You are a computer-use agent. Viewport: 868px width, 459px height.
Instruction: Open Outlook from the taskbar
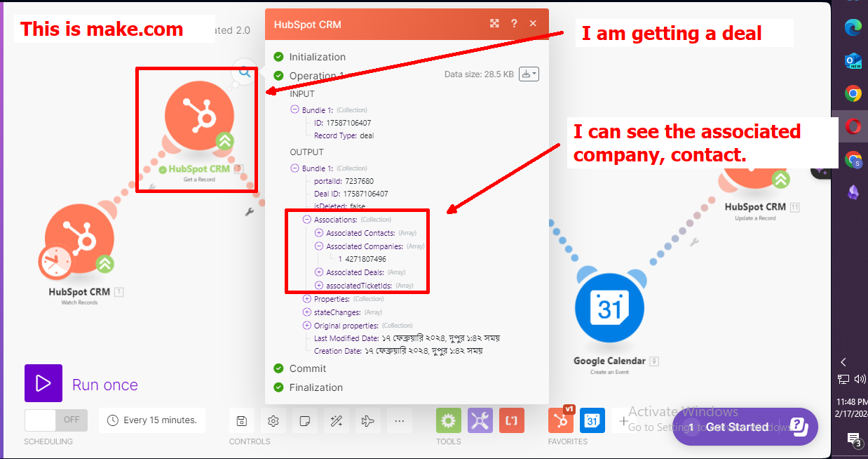[x=853, y=60]
